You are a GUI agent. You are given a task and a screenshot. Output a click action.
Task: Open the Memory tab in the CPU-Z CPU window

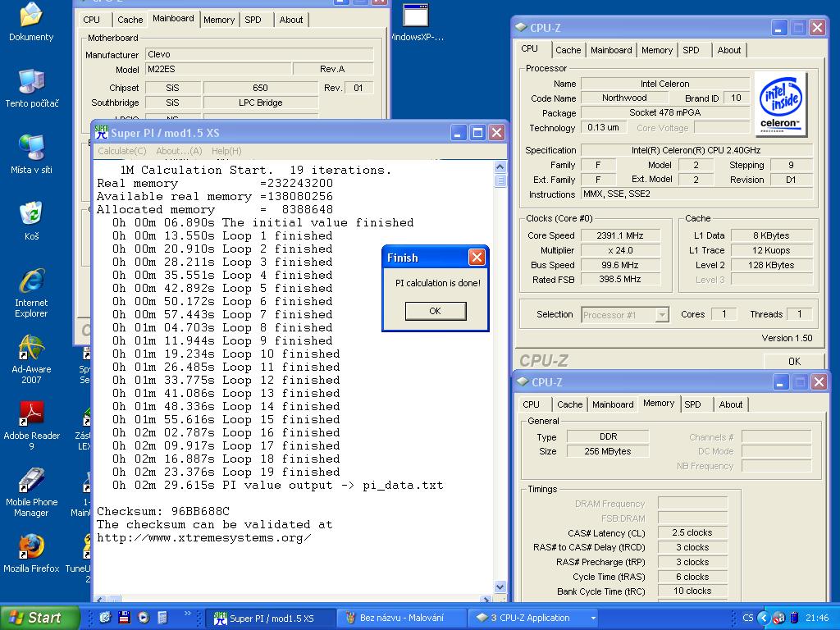(x=657, y=50)
